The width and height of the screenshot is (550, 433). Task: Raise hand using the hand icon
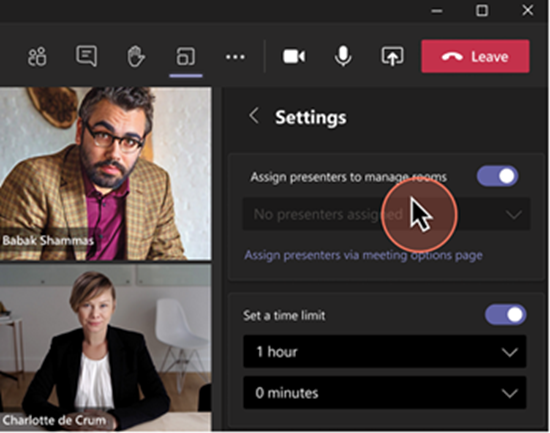136,56
